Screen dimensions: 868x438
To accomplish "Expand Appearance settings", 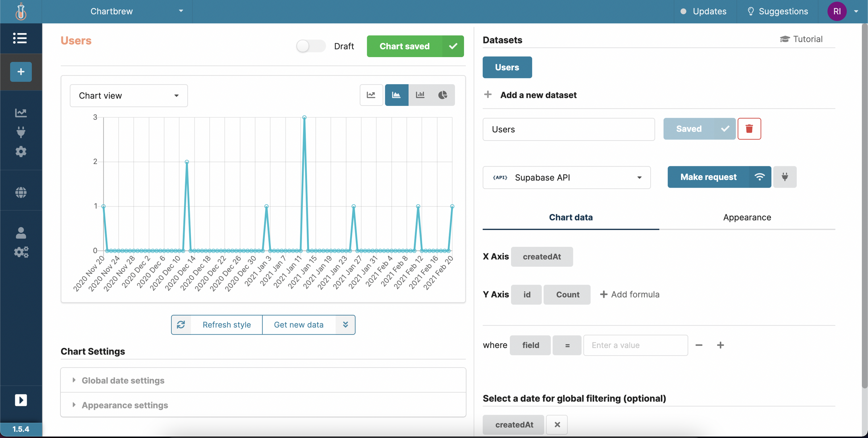I will (x=124, y=405).
